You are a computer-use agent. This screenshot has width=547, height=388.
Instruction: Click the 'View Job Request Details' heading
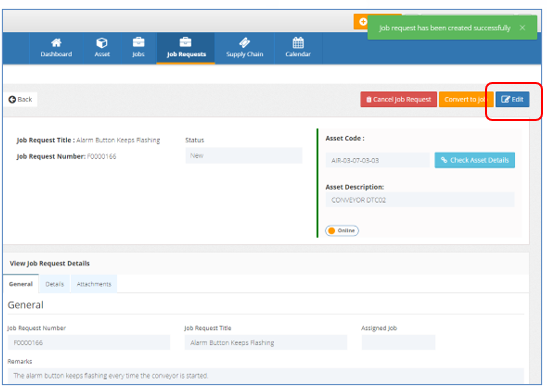click(x=50, y=263)
